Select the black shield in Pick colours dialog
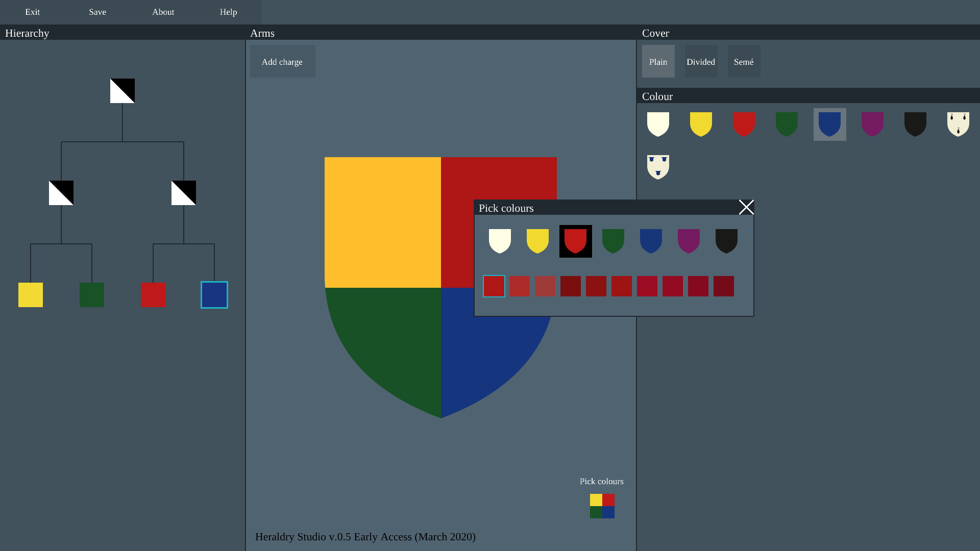Screen dimensions: 980x551 click(x=726, y=241)
